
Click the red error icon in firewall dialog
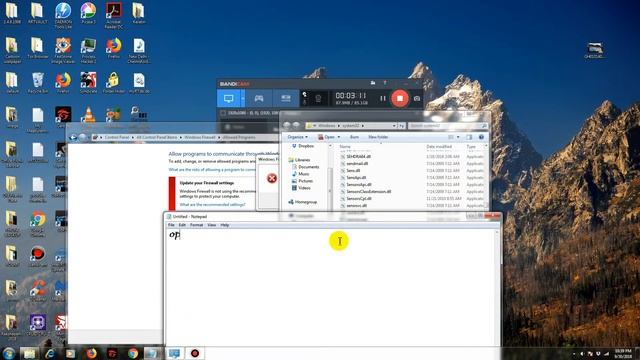272,178
